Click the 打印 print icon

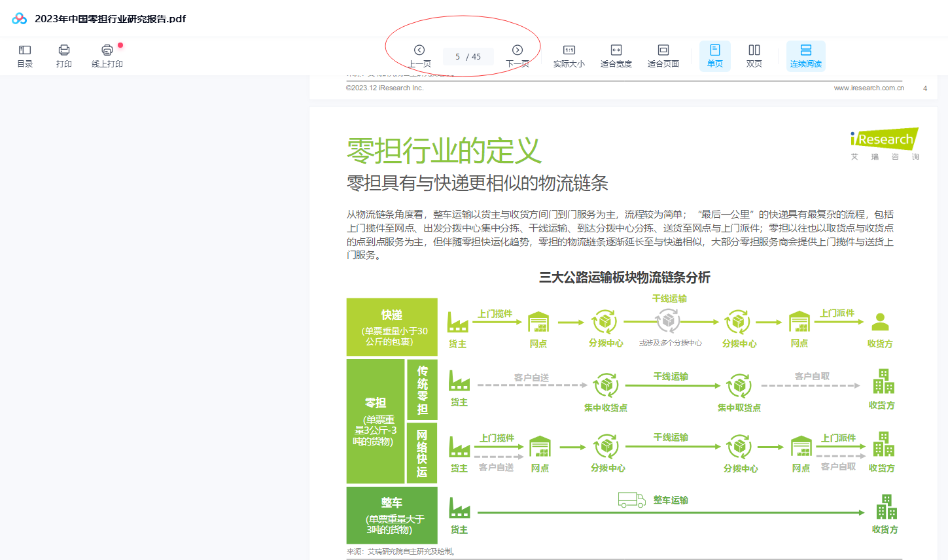click(x=64, y=56)
